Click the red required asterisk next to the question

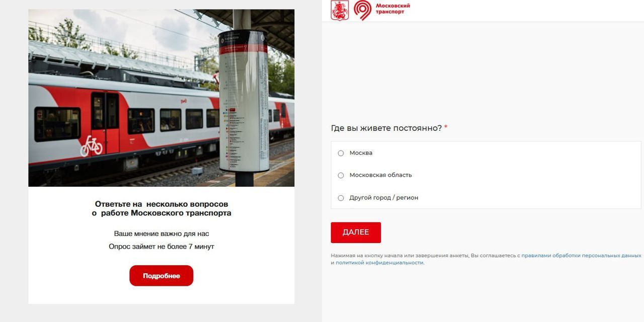click(446, 127)
